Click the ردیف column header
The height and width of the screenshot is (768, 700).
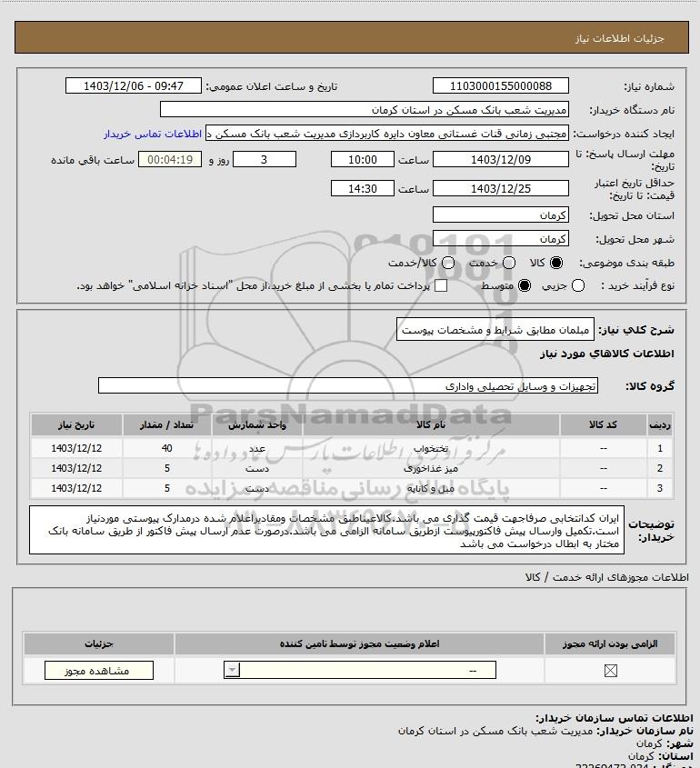[660, 424]
